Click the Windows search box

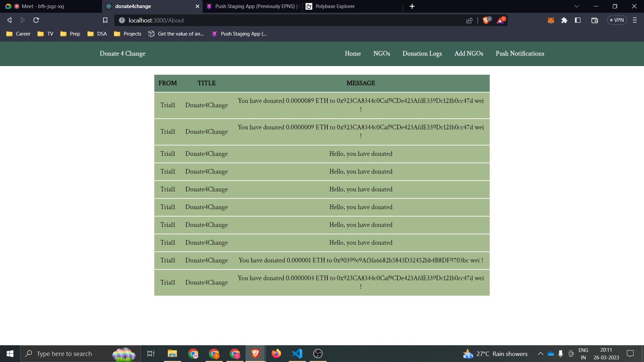click(x=80, y=354)
